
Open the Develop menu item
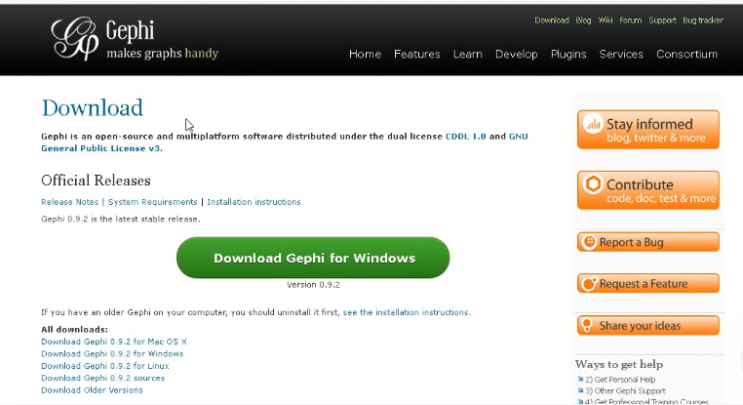(516, 54)
